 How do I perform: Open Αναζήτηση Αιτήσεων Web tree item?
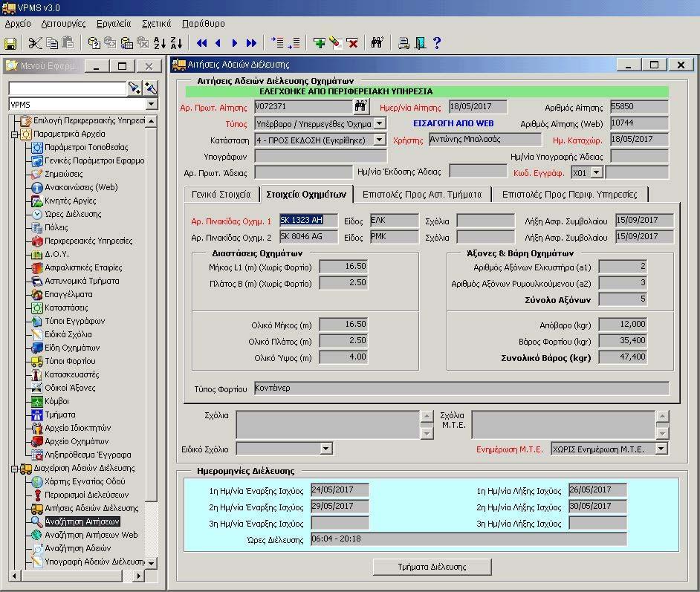[91, 535]
